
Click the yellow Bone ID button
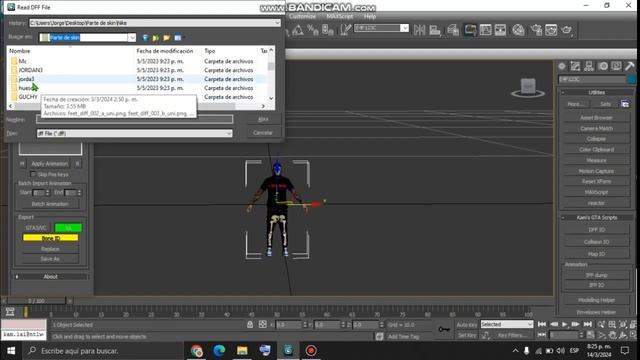(x=51, y=238)
